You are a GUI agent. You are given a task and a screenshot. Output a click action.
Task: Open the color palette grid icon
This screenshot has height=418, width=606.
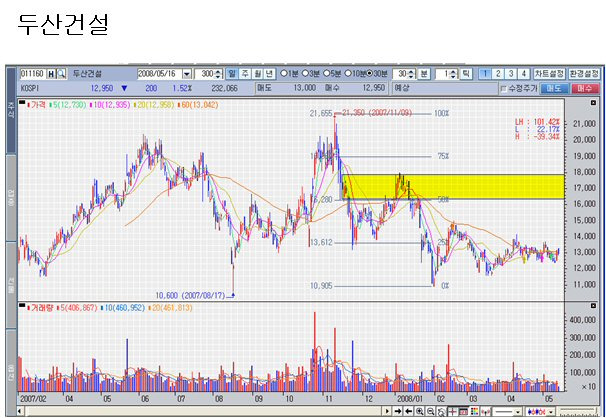474,411
